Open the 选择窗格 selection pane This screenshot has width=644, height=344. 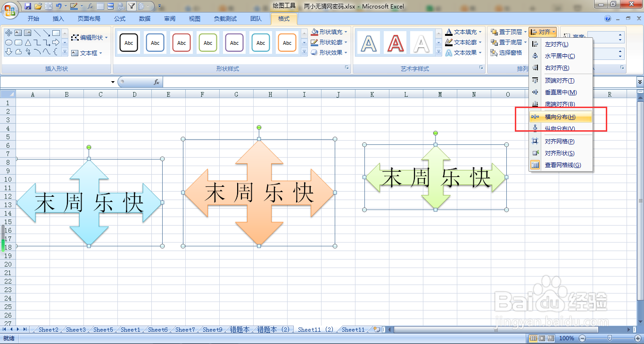pyautogui.click(x=507, y=53)
